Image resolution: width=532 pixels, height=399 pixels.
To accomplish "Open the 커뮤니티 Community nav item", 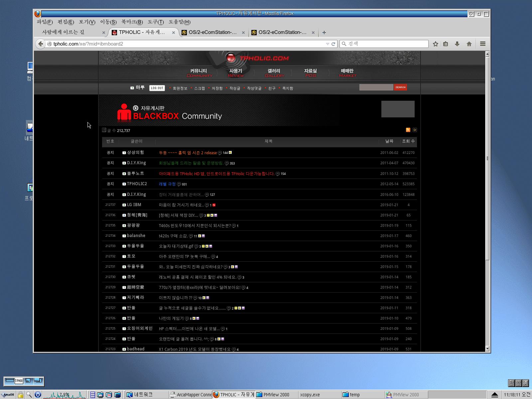I will (x=199, y=73).
